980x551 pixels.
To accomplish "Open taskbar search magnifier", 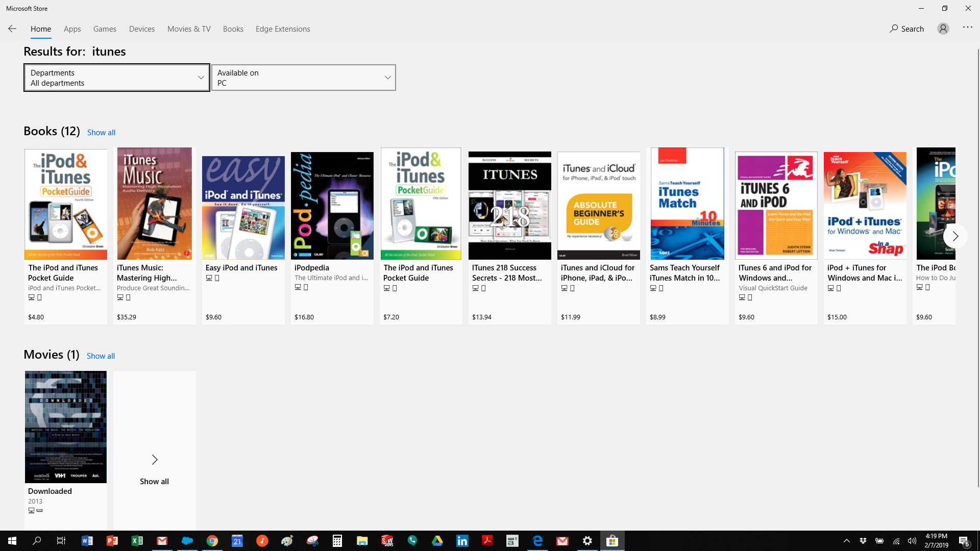I will (37, 541).
